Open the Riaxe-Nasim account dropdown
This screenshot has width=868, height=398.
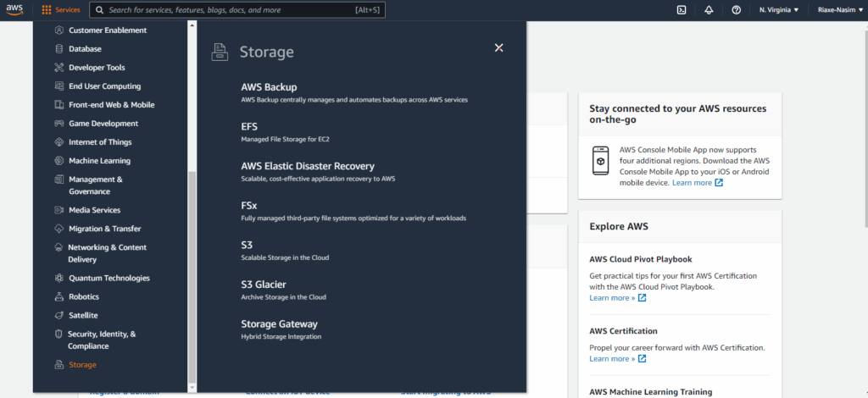pyautogui.click(x=837, y=10)
